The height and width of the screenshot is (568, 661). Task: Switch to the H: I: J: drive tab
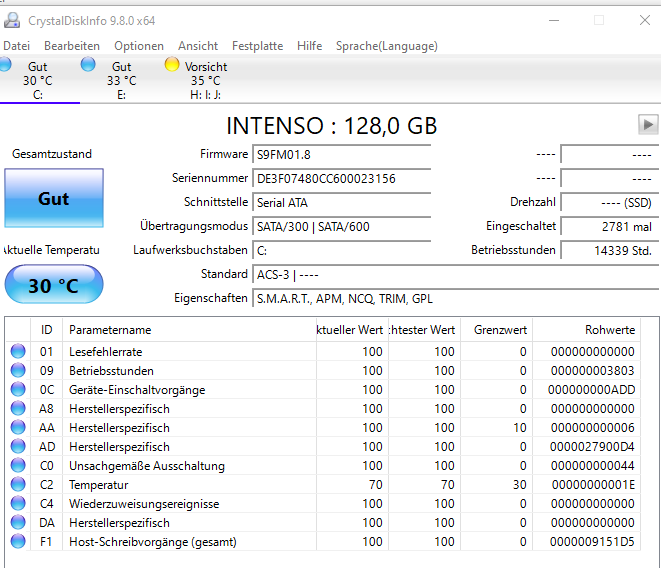click(205, 80)
